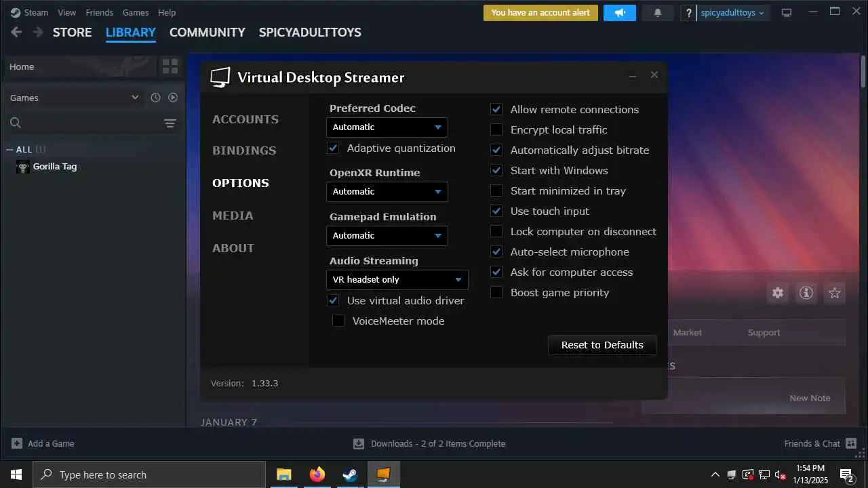Uncheck Use virtual audio driver
Viewport: 868px width, 488px height.
click(333, 300)
